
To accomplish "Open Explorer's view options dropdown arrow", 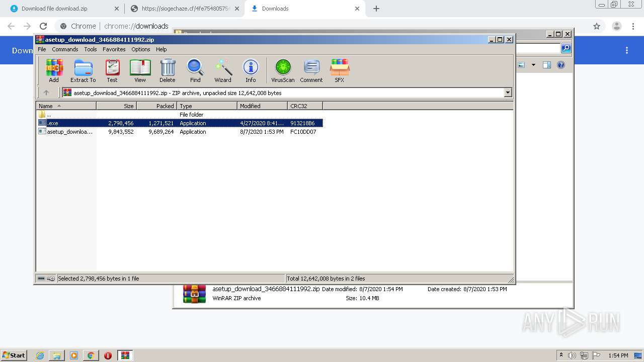I will tap(533, 65).
